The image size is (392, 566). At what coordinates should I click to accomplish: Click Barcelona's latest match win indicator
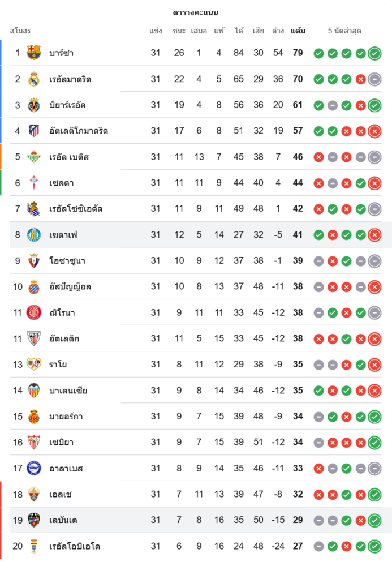(x=374, y=54)
